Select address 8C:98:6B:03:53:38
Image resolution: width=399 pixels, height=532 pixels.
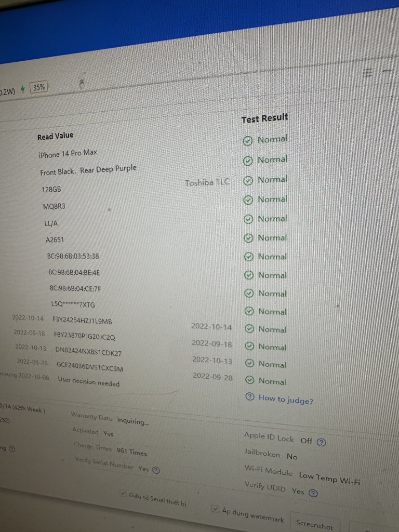[x=73, y=256]
